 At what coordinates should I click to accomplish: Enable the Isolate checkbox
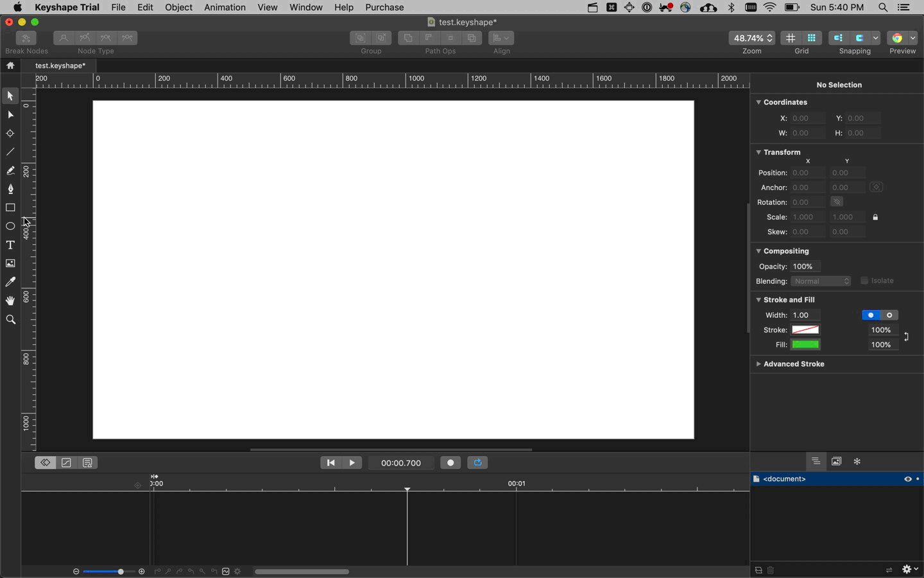pyautogui.click(x=864, y=281)
